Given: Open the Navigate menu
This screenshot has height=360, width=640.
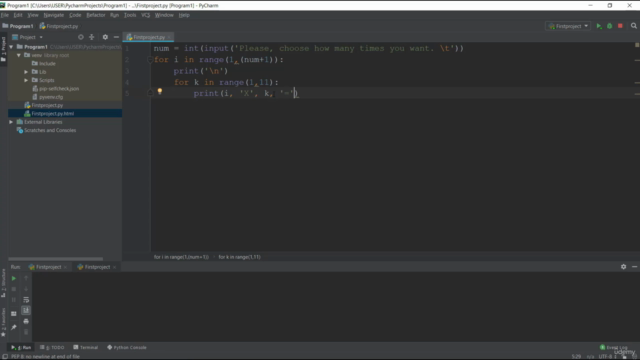Looking at the screenshot, I should [x=53, y=15].
